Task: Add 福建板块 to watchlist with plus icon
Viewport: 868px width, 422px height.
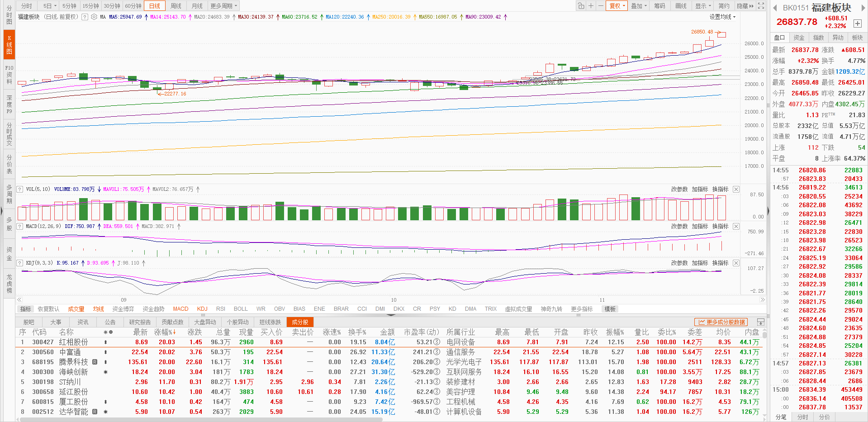Action: pos(857,24)
